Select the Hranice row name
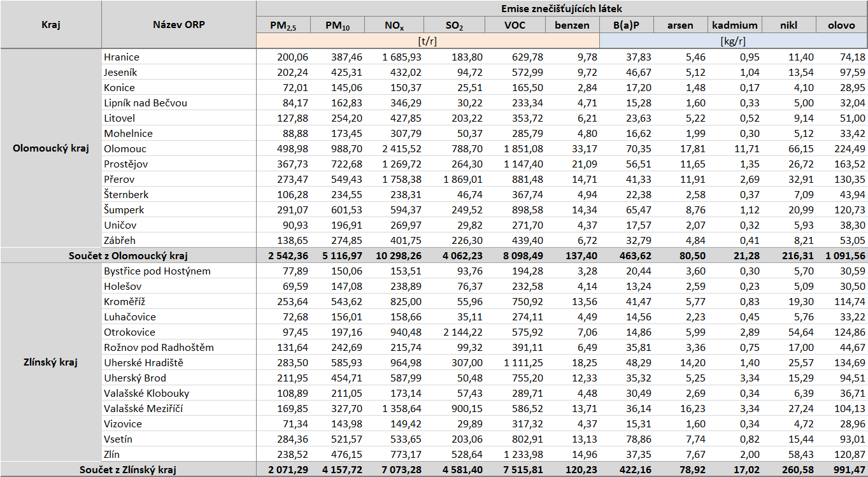Viewport: 868px width, 477px height. point(122,57)
